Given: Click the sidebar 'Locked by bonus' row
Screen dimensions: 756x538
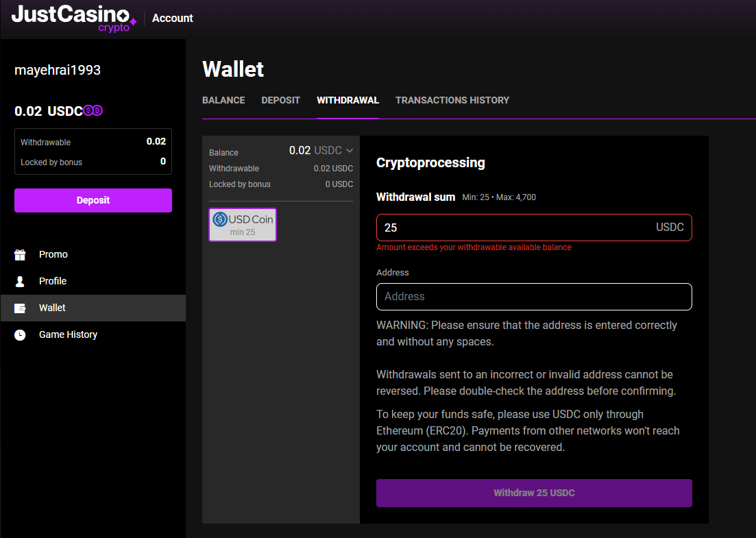Looking at the screenshot, I should pos(93,162).
